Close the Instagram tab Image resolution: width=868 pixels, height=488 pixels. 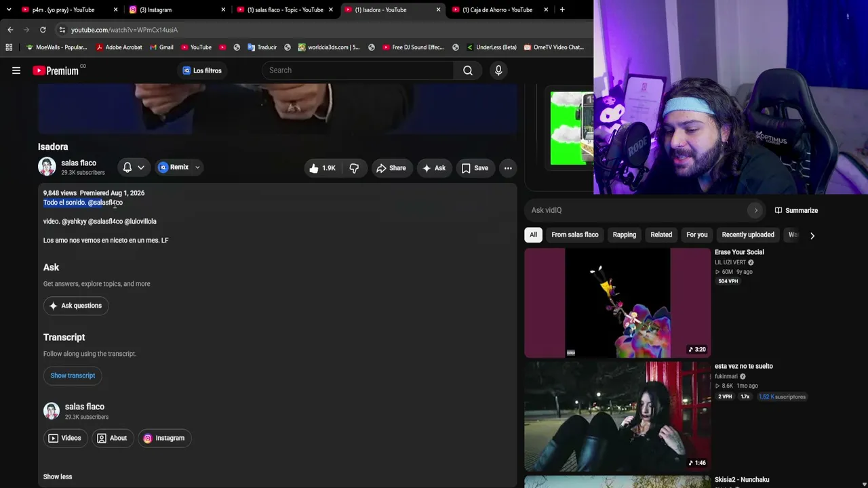223,9
